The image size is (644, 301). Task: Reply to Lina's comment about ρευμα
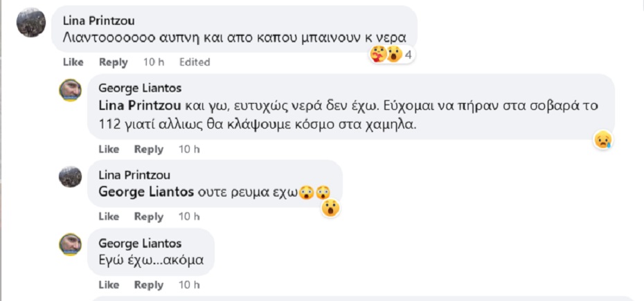[x=149, y=217]
